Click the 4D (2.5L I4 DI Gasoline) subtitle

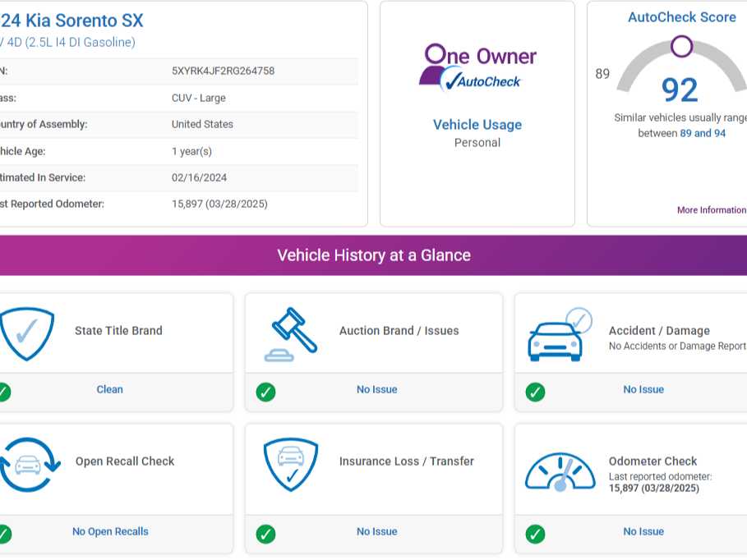[71, 43]
